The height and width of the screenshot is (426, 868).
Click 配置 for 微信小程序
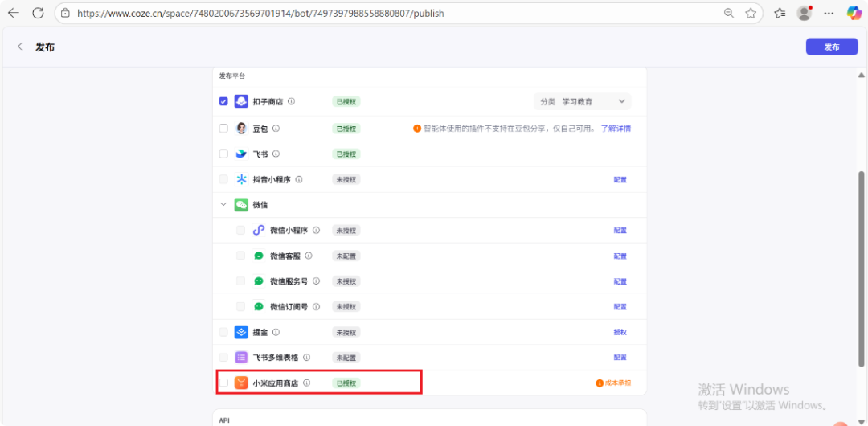click(x=620, y=231)
